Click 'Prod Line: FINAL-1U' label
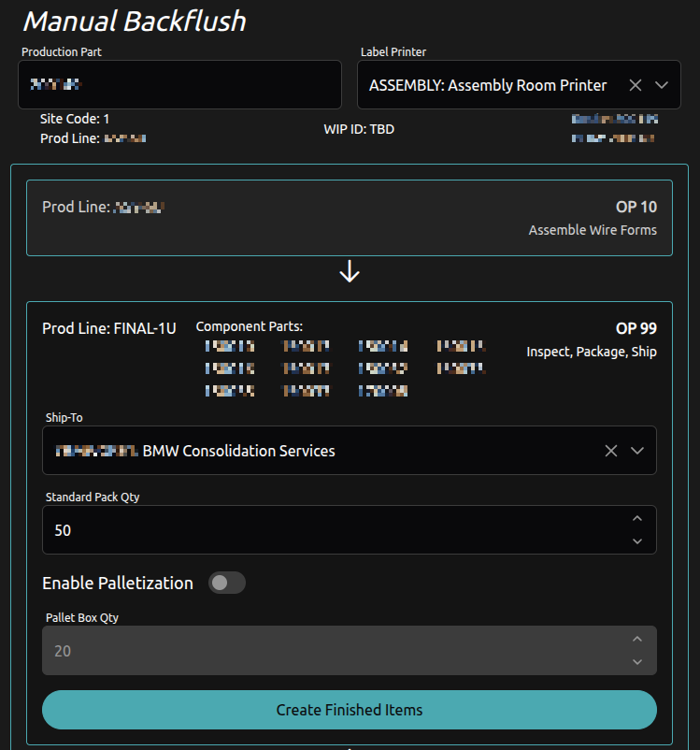Image resolution: width=700 pixels, height=750 pixels. coord(109,328)
